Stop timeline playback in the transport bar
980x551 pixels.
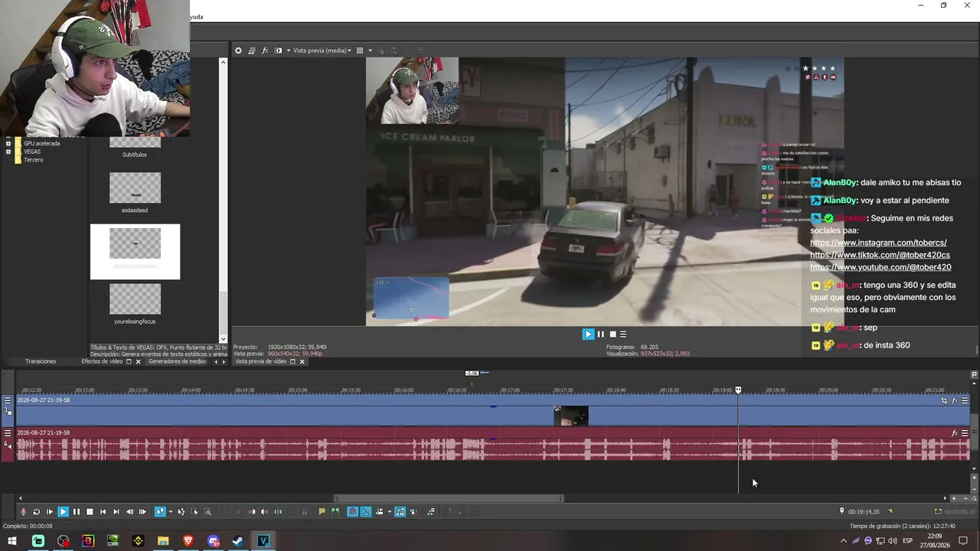coord(90,512)
